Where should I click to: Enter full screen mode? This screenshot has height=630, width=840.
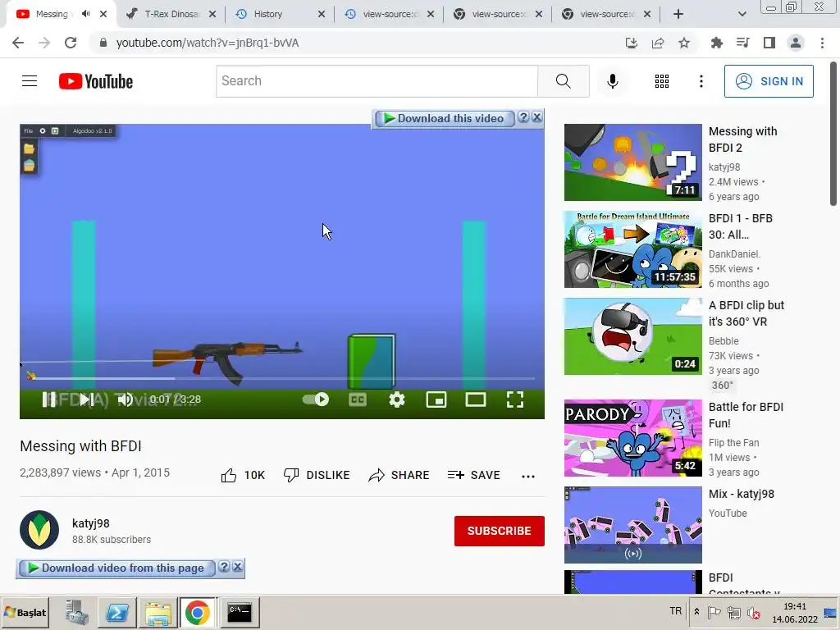click(x=515, y=399)
